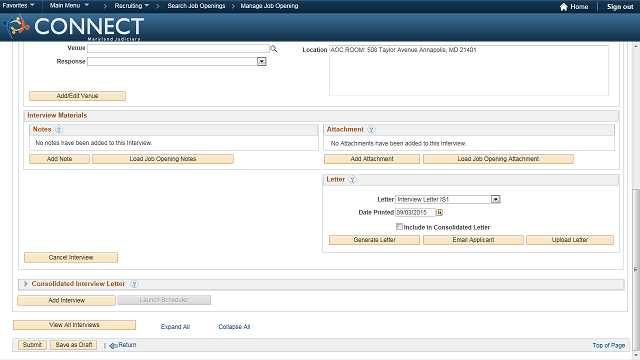Expand Consolidated Interview Letter section
This screenshot has height=360, width=640.
[x=26, y=284]
